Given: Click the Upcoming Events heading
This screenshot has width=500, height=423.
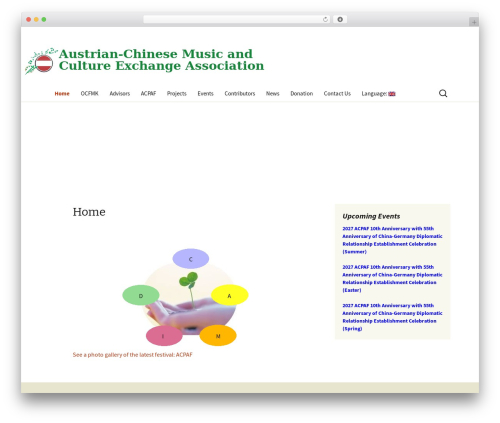Looking at the screenshot, I should pyautogui.click(x=371, y=216).
